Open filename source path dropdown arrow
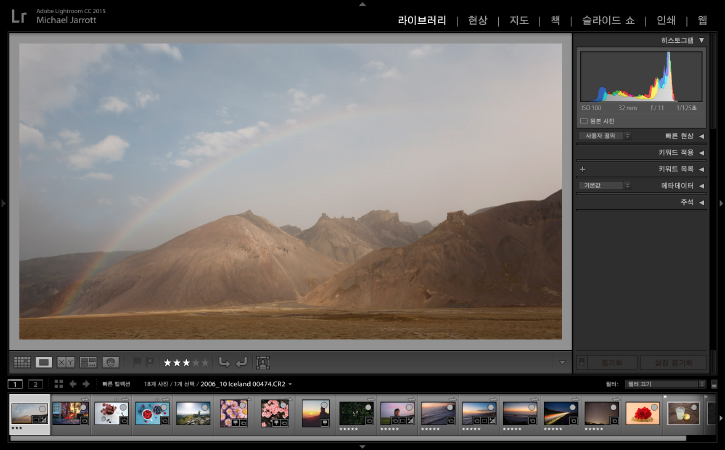Screen dimensions: 725x450 click(x=290, y=384)
